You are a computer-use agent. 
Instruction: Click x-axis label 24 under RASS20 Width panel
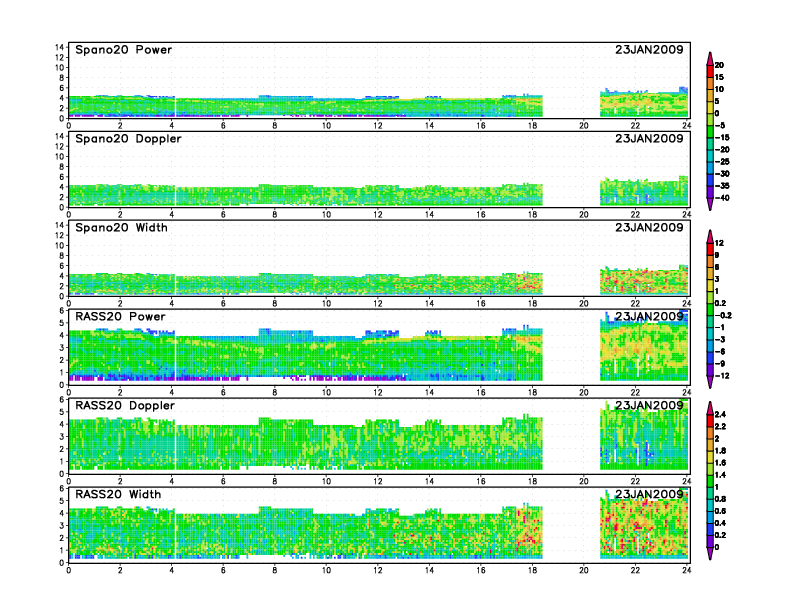686,570
